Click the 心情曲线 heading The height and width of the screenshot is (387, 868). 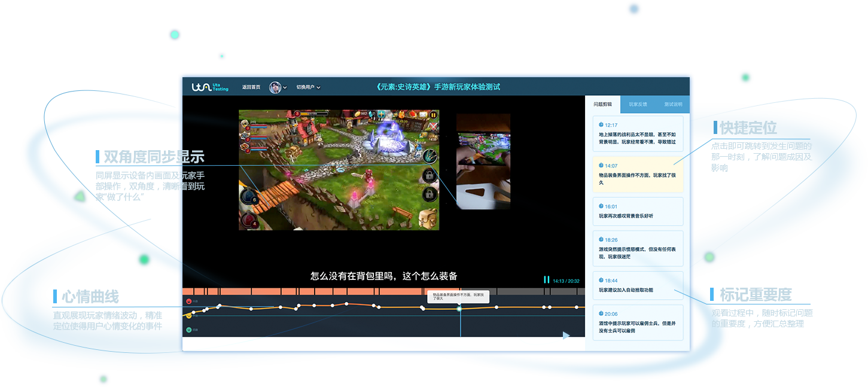[x=90, y=296]
